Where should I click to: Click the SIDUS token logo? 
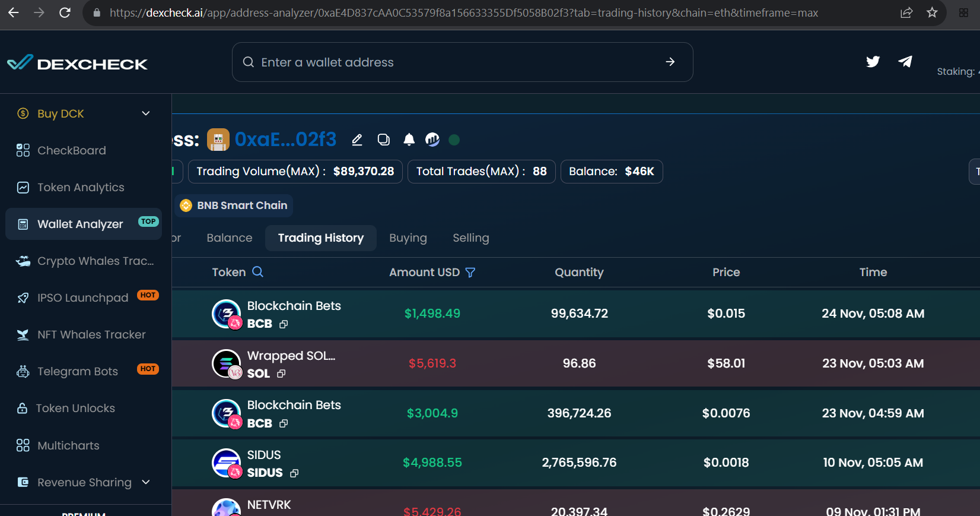point(227,463)
